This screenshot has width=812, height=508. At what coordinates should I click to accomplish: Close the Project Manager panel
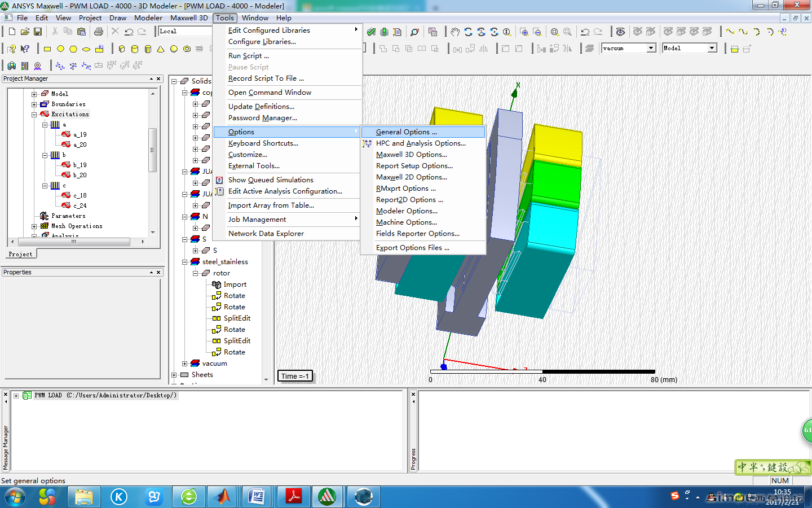(158, 79)
